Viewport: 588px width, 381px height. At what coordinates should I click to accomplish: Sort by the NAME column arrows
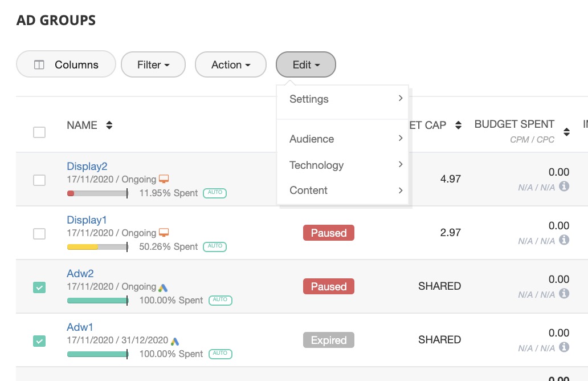[109, 125]
